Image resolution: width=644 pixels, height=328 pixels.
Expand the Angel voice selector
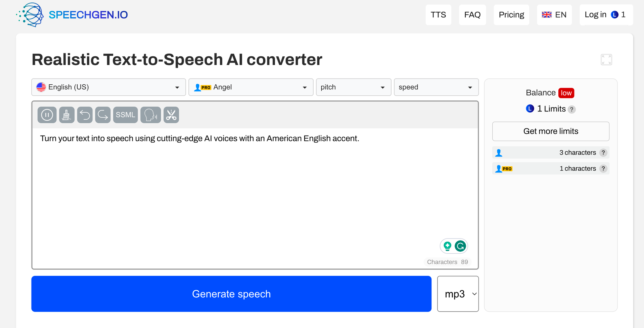coord(251,87)
